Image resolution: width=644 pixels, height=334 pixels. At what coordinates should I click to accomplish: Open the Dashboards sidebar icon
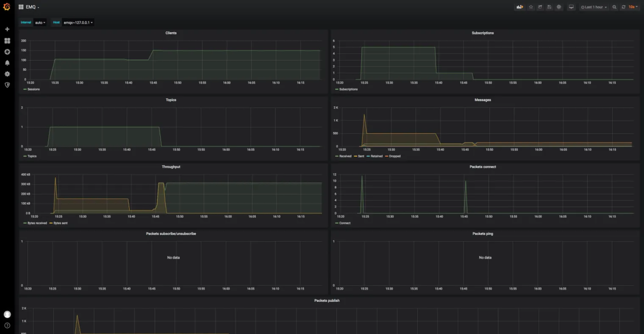(7, 41)
